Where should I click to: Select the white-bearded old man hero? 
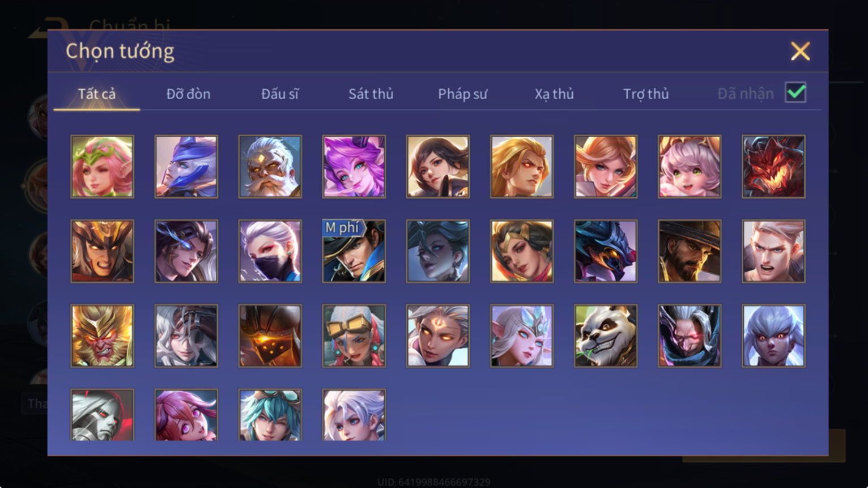[270, 167]
